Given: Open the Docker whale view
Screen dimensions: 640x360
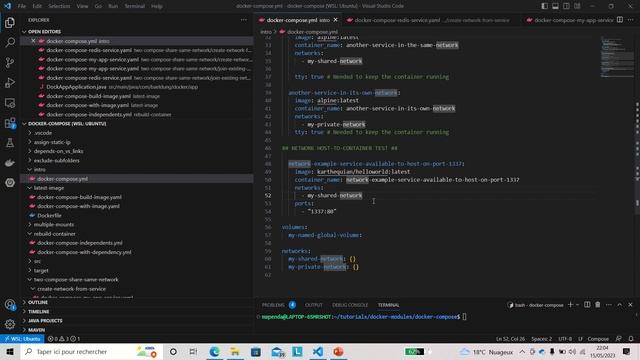Looking at the screenshot, I should click(x=10, y=163).
